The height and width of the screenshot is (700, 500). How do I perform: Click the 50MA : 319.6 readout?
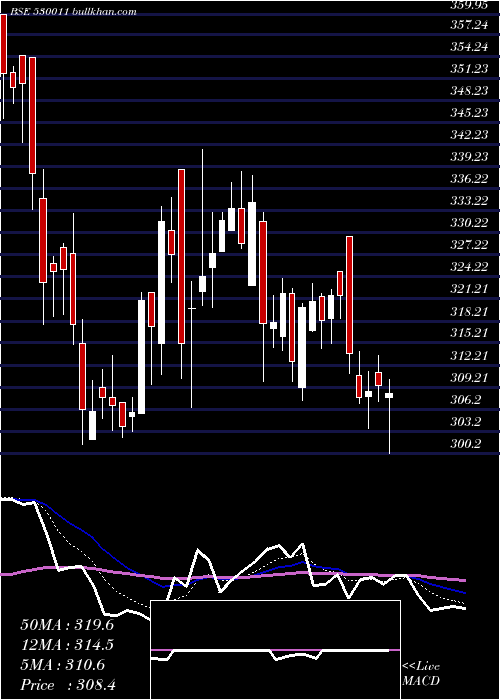[67, 625]
